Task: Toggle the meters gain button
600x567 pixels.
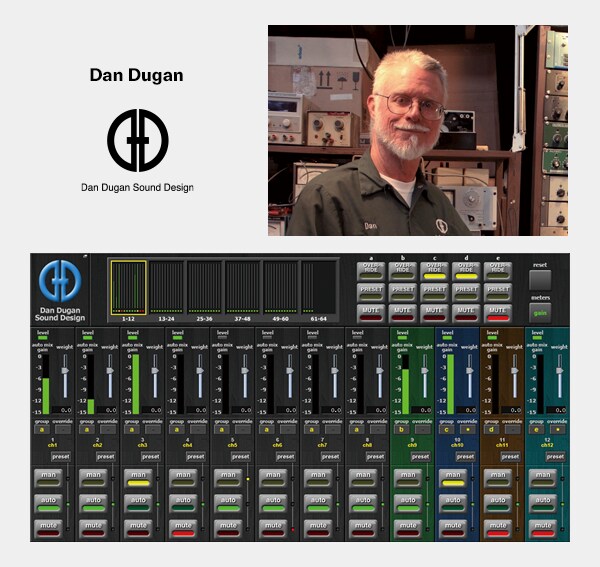Action: (x=540, y=313)
